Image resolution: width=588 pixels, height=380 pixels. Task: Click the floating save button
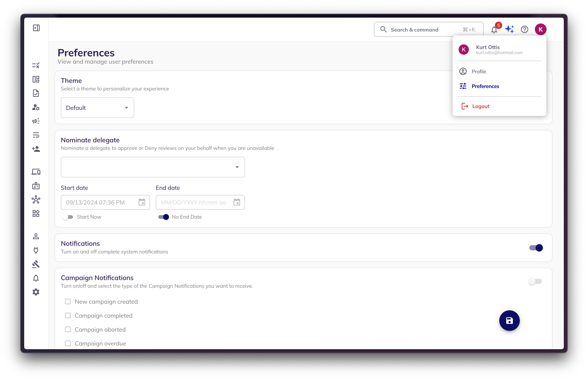(x=509, y=321)
